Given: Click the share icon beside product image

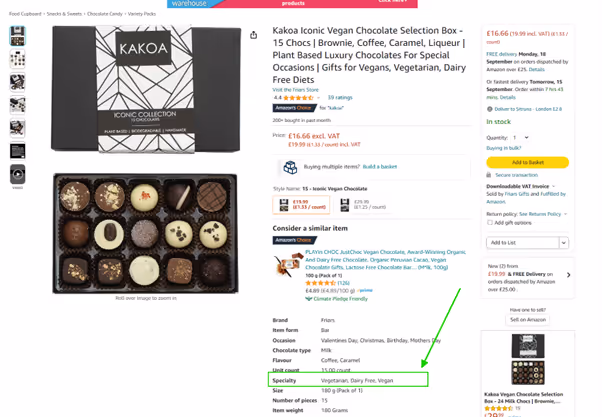Looking at the screenshot, I should tap(253, 35).
